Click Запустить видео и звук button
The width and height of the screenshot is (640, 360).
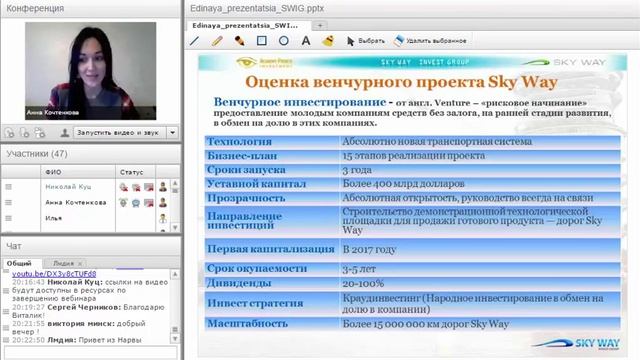[120, 133]
